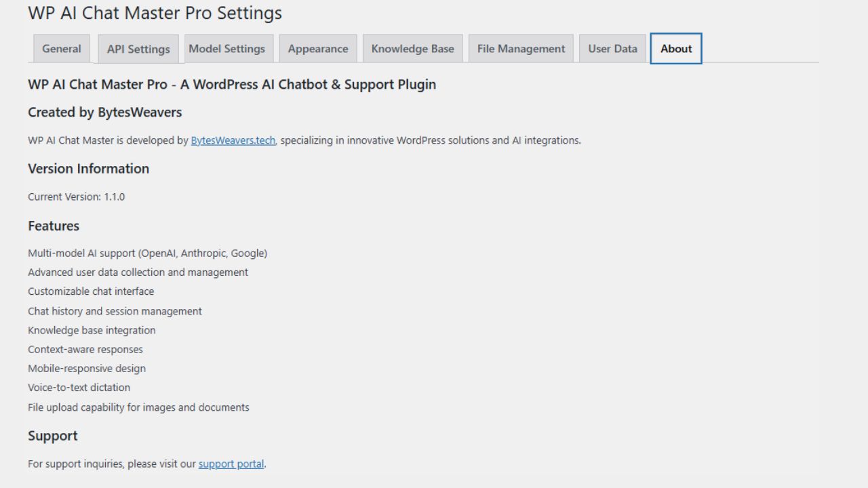Click the Version Information heading
The height and width of the screenshot is (488, 868).
tap(88, 169)
